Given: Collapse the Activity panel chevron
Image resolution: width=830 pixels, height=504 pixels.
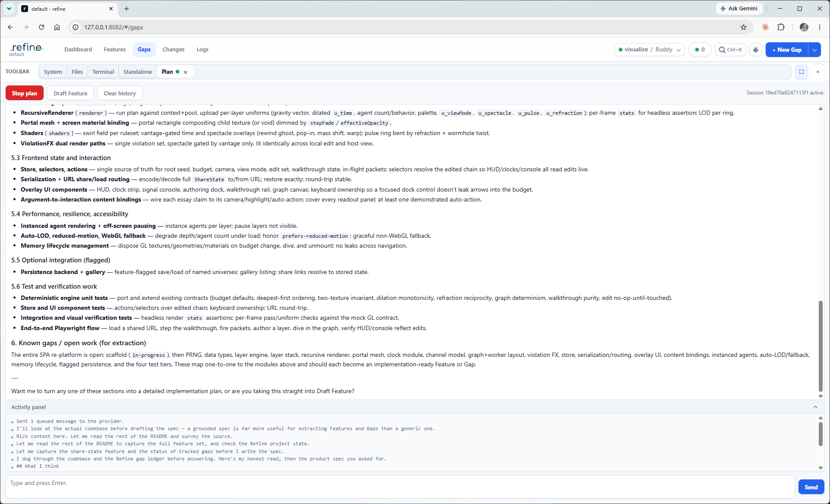Looking at the screenshot, I should 815,407.
